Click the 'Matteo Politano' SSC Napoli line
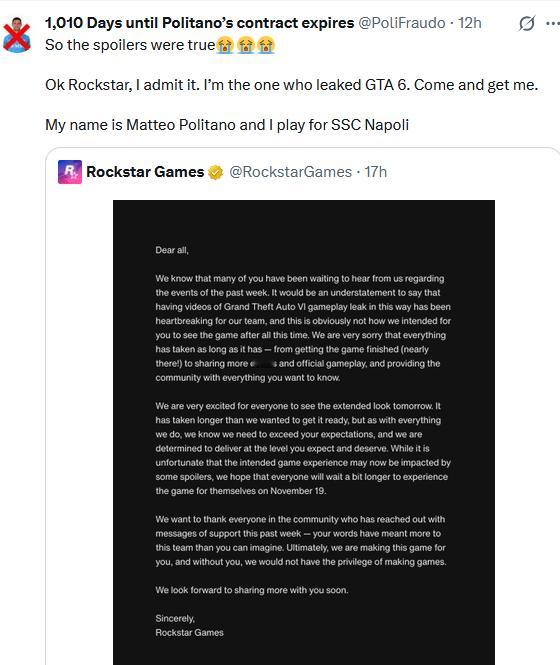The image size is (560, 665). point(227,125)
